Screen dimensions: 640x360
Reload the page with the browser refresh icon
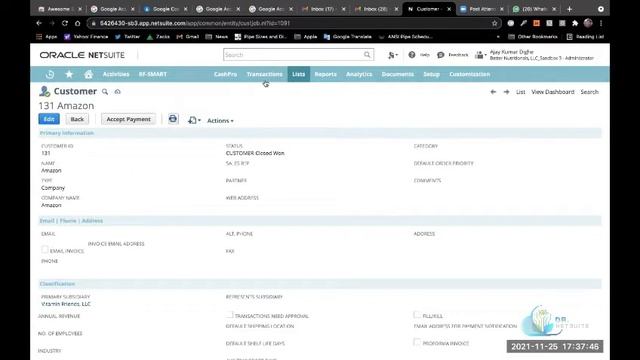(x=64, y=23)
